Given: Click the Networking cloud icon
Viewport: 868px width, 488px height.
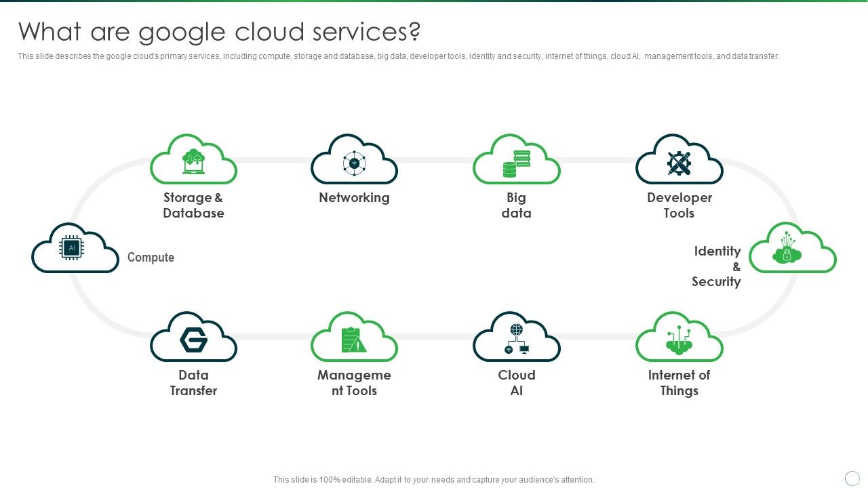Looking at the screenshot, I should click(354, 159).
